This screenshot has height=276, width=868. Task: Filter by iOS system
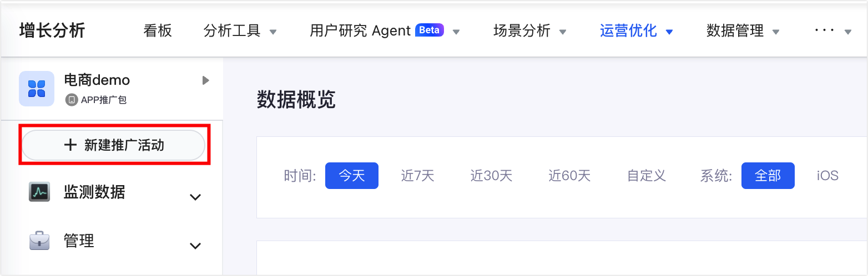[x=827, y=176]
